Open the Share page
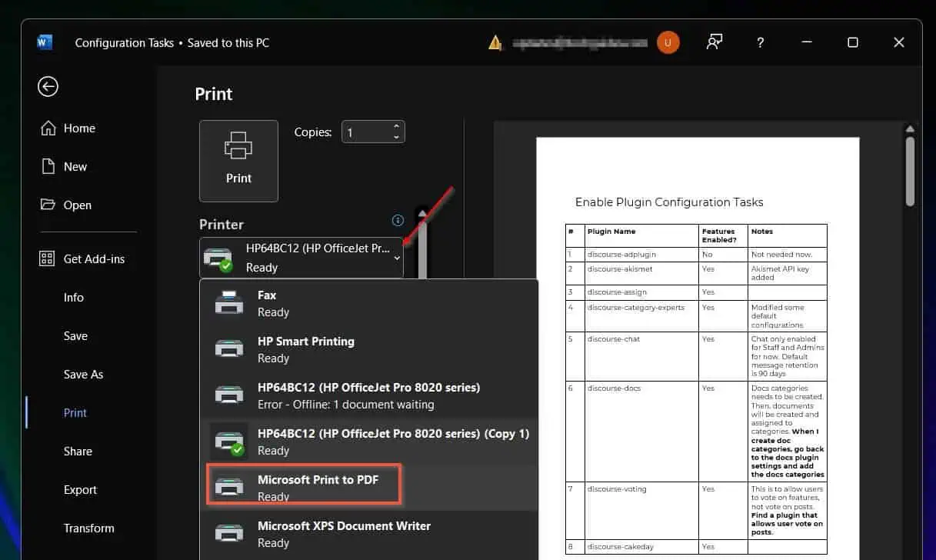The height and width of the screenshot is (560, 936). coord(78,452)
